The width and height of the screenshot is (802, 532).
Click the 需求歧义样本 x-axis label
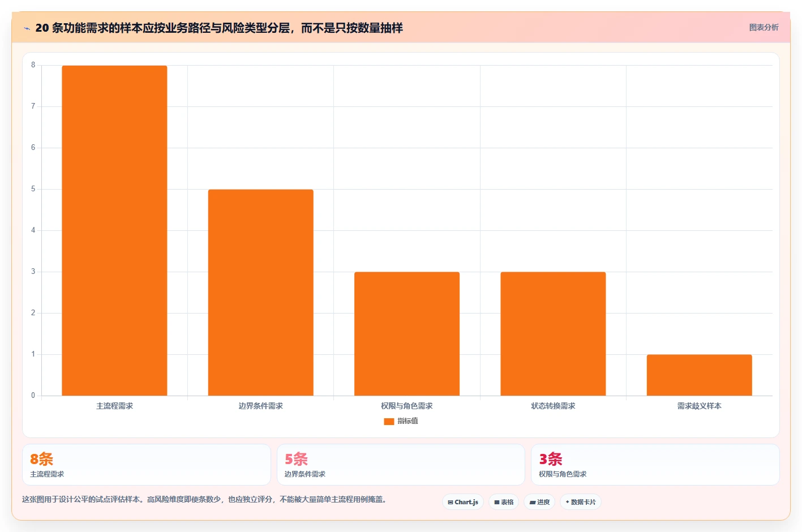tap(699, 406)
